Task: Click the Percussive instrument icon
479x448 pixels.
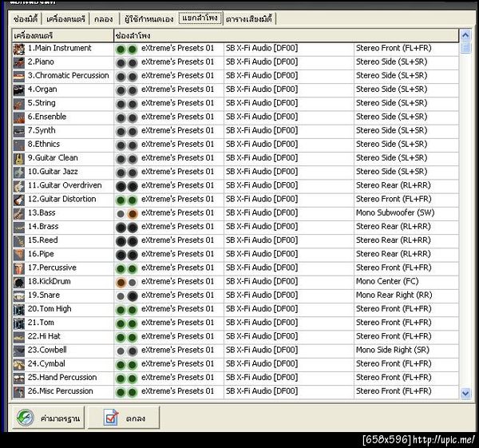Action: (19, 268)
